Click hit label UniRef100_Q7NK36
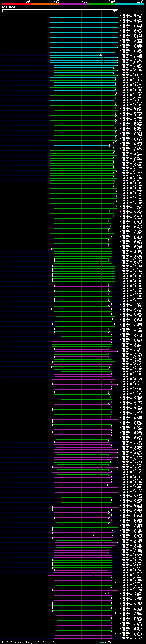 point(131,146)
